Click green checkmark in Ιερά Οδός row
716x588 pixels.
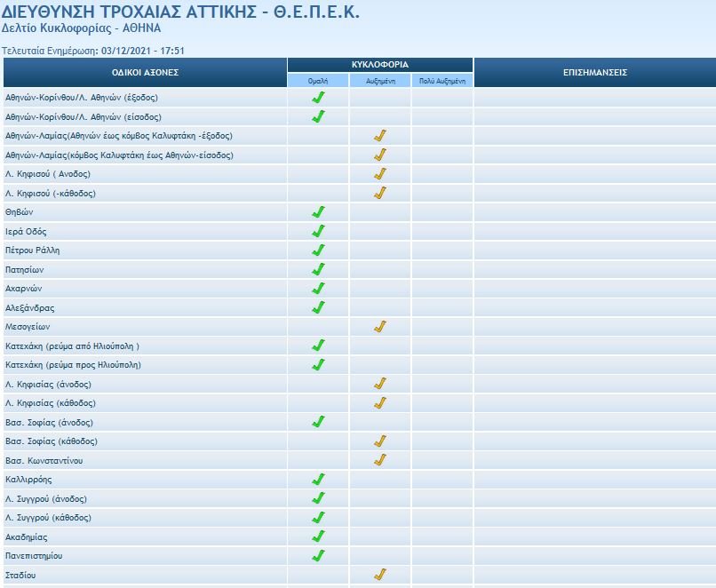point(318,231)
